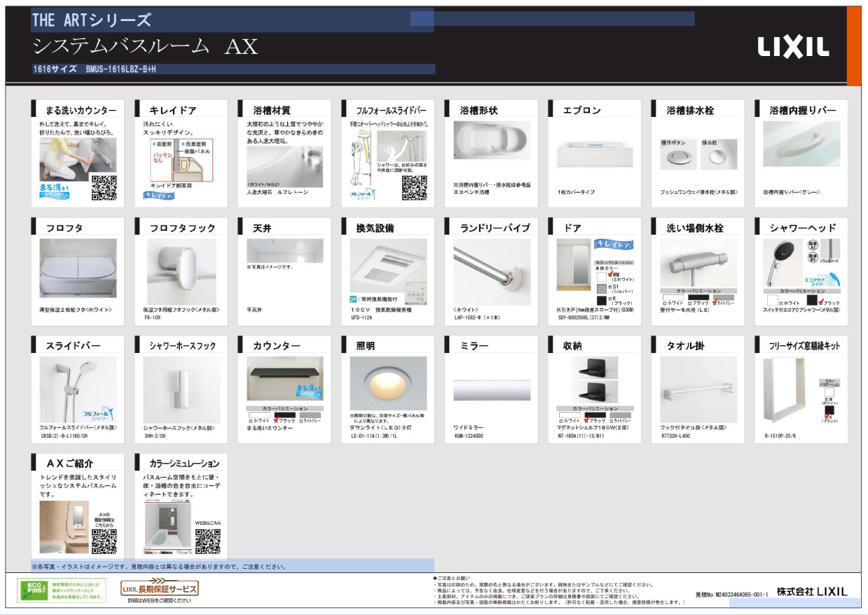Image resolution: width=868 pixels, height=615 pixels.
Task: Click the タオル掛 section heading
Action: pyautogui.click(x=686, y=345)
